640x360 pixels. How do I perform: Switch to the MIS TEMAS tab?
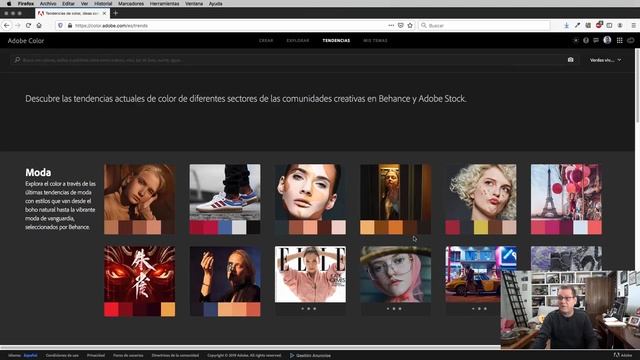point(376,41)
